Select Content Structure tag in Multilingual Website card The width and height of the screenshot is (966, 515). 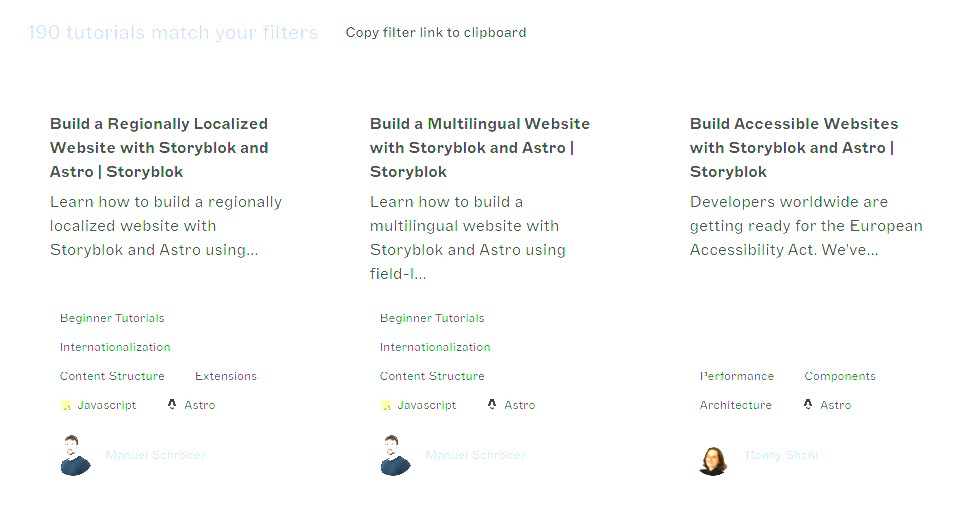click(432, 376)
